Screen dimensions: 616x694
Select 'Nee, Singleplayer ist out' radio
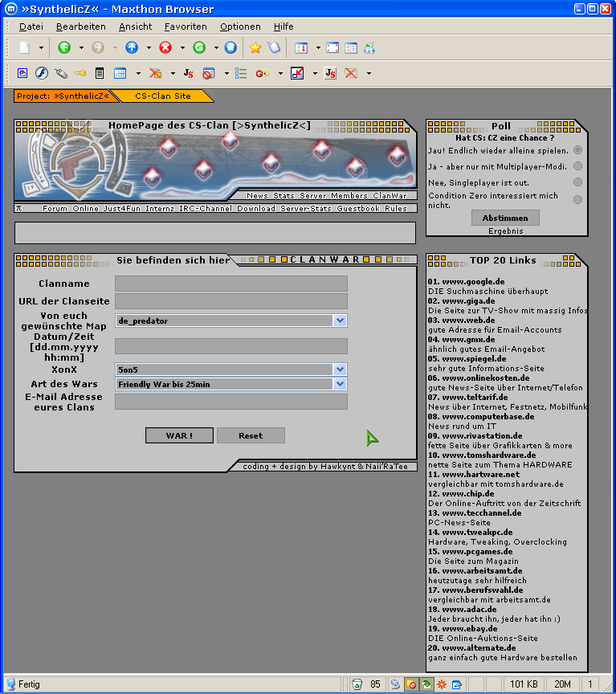(x=577, y=182)
